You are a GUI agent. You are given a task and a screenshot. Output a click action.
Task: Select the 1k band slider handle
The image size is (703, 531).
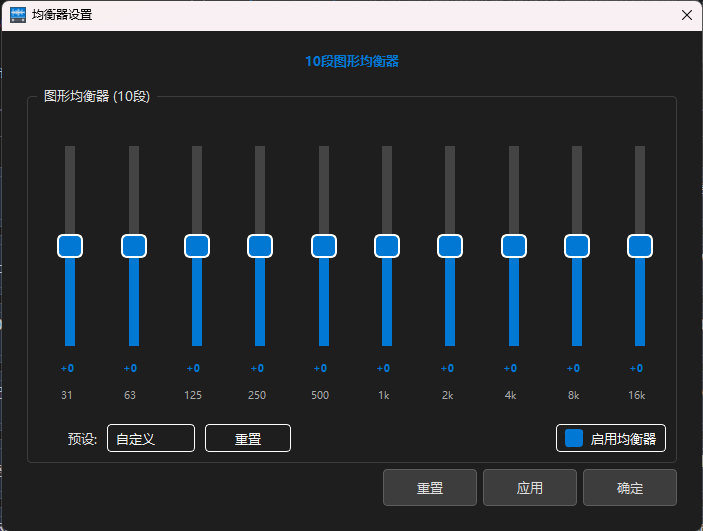[x=387, y=246]
